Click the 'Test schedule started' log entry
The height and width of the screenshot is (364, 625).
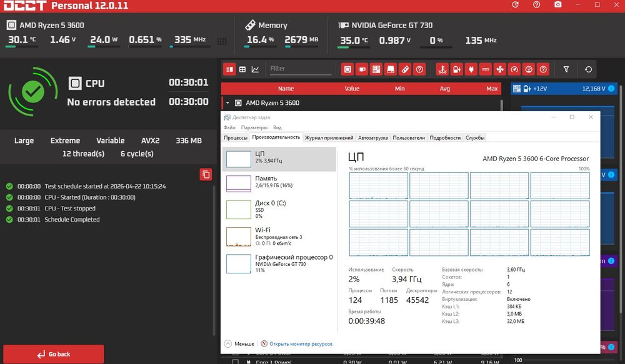[x=105, y=186]
